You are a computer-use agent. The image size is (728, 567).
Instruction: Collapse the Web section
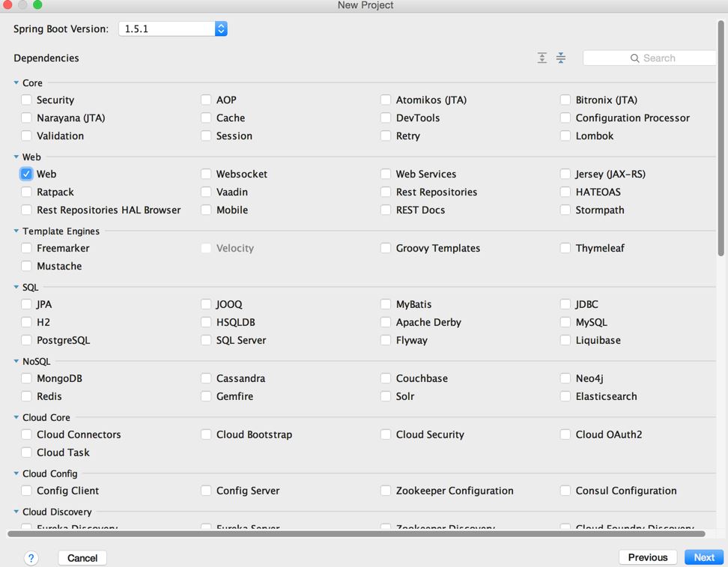tap(16, 157)
